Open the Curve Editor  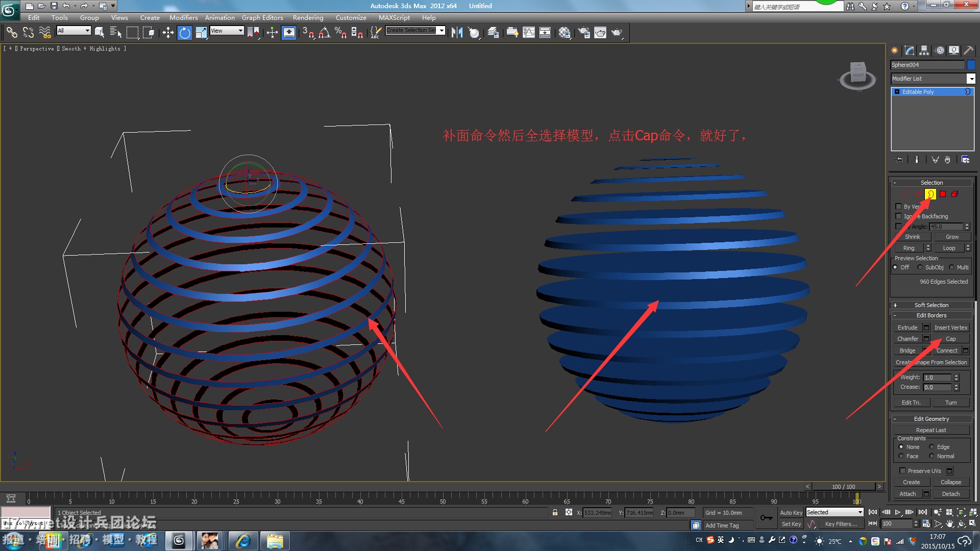pyautogui.click(x=529, y=33)
